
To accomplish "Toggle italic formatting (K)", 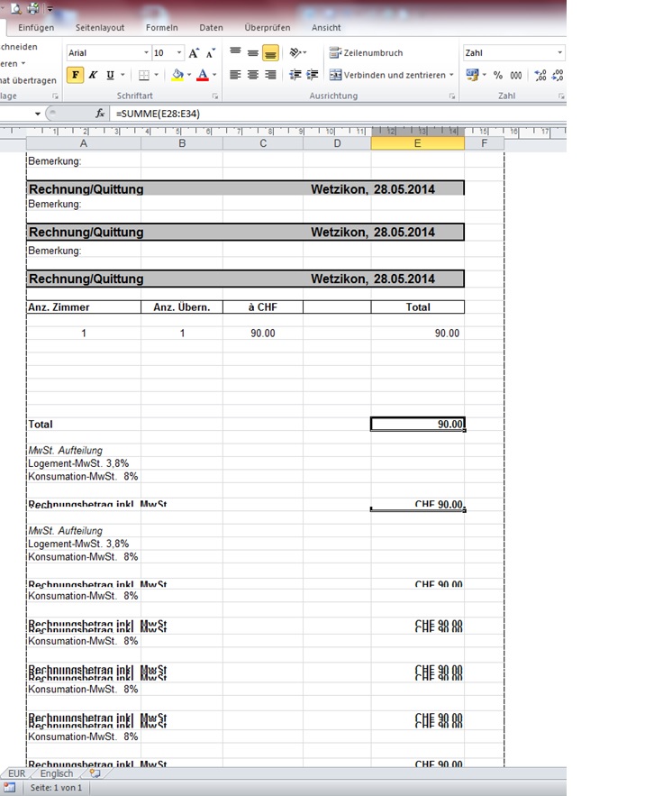I will tap(93, 75).
